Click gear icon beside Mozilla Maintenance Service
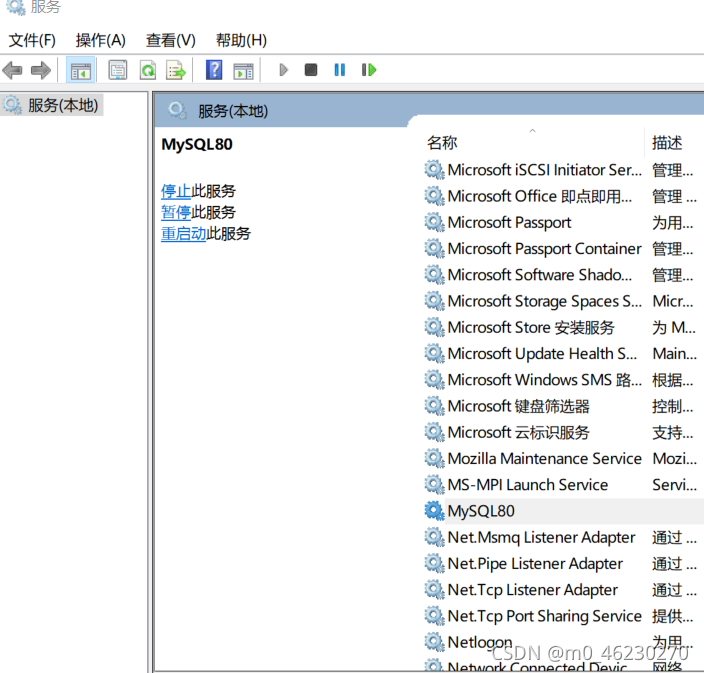This screenshot has height=673, width=704. pos(434,458)
